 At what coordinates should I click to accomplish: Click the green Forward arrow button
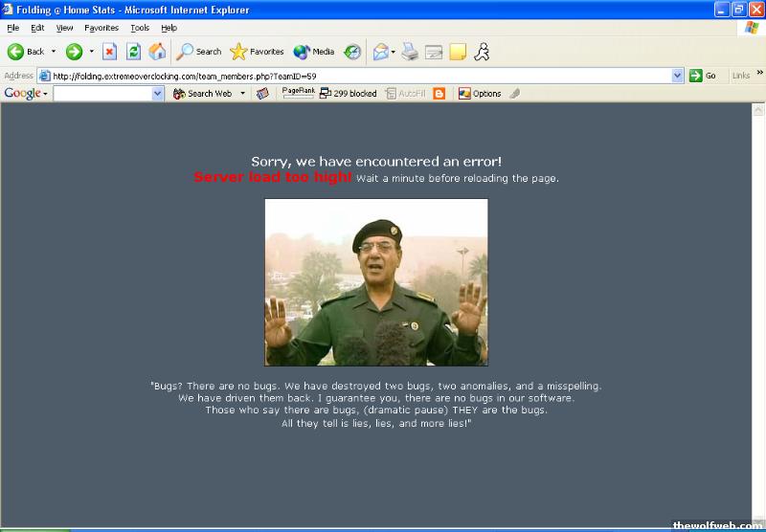tap(74, 52)
